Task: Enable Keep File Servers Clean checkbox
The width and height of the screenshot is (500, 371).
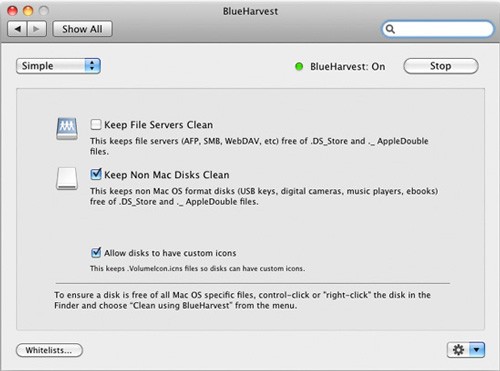Action: click(x=96, y=125)
